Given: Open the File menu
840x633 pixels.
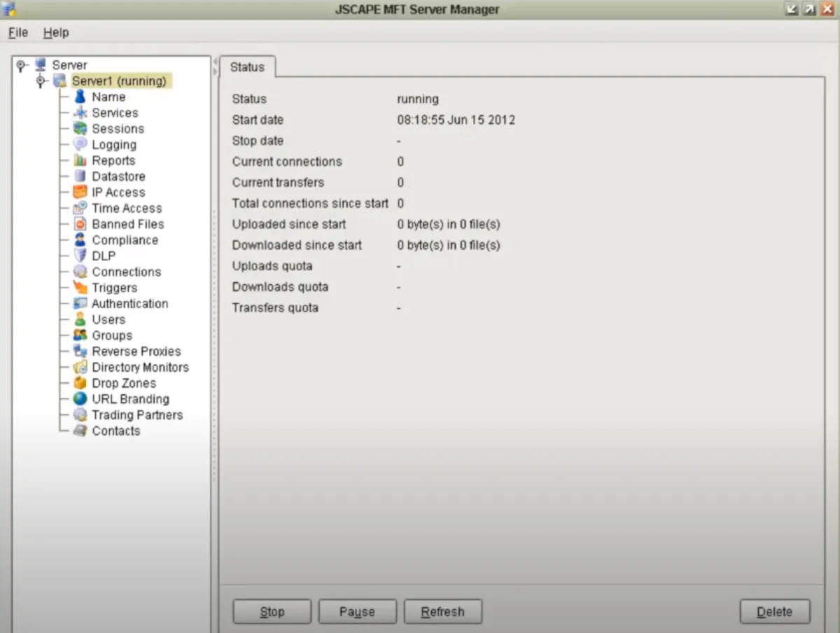Looking at the screenshot, I should (17, 32).
